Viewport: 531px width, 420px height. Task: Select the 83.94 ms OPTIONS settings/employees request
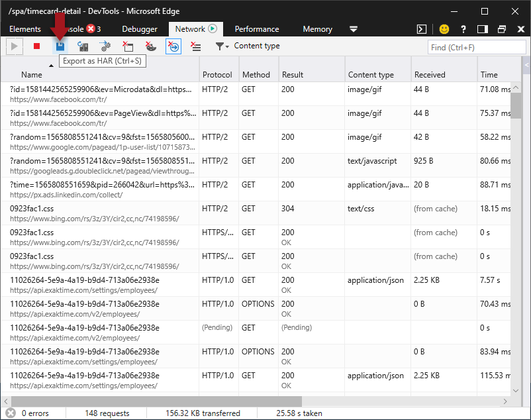(256, 356)
